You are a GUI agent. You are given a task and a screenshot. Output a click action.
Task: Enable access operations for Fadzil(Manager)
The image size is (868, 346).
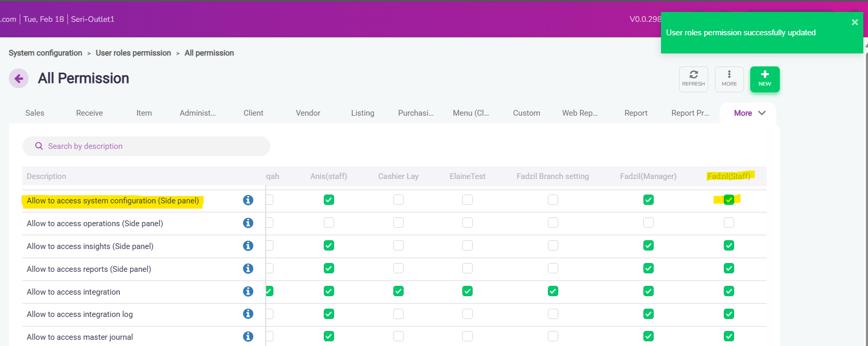(648, 223)
